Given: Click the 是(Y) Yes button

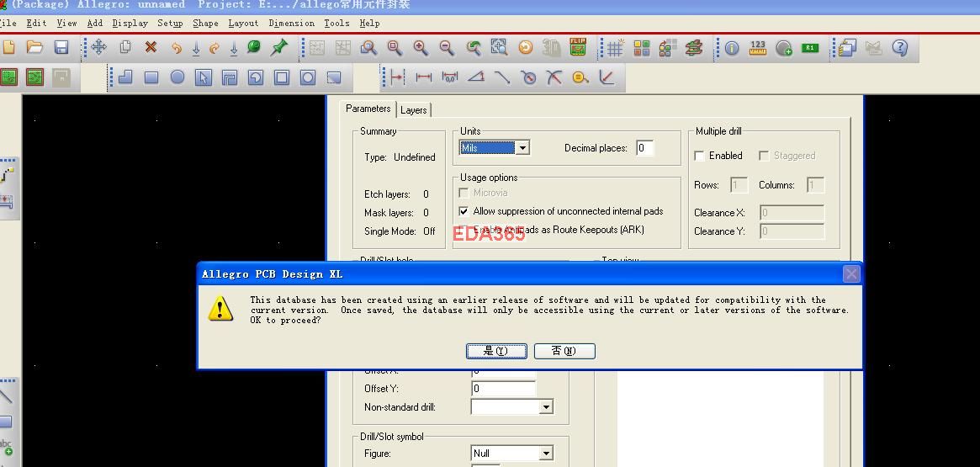Looking at the screenshot, I should coord(496,351).
